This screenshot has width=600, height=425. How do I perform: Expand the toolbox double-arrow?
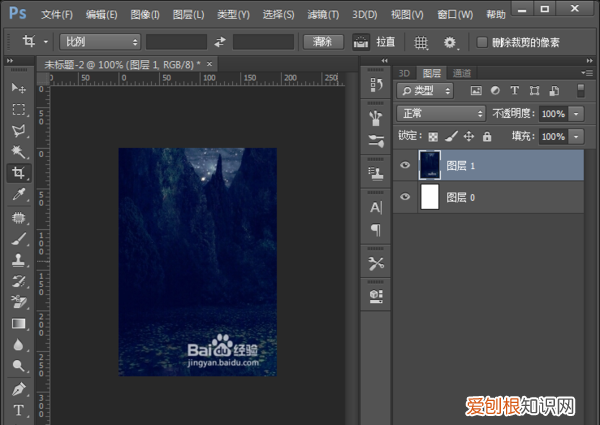pyautogui.click(x=10, y=61)
